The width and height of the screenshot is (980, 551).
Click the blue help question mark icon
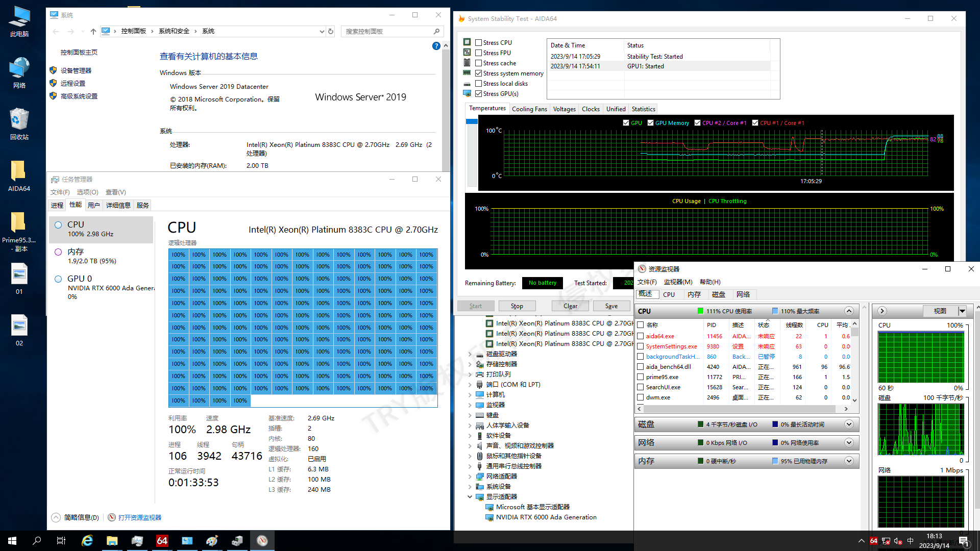point(436,46)
